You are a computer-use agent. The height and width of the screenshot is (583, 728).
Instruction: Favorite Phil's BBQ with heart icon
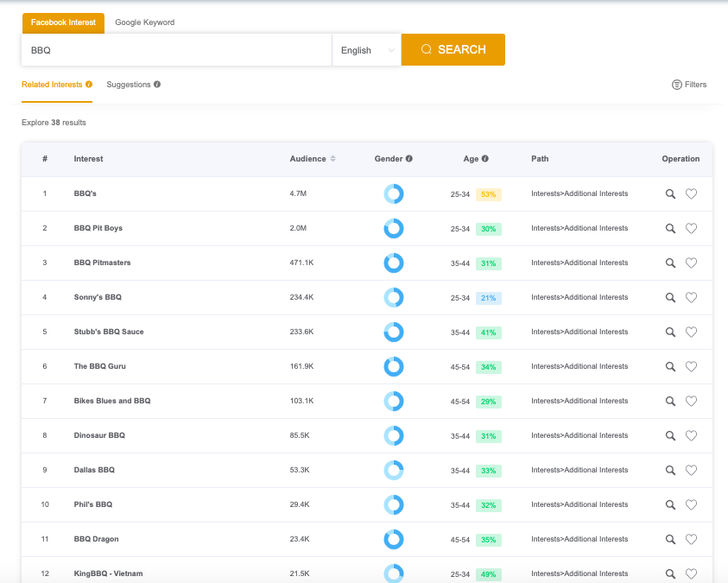[692, 505]
